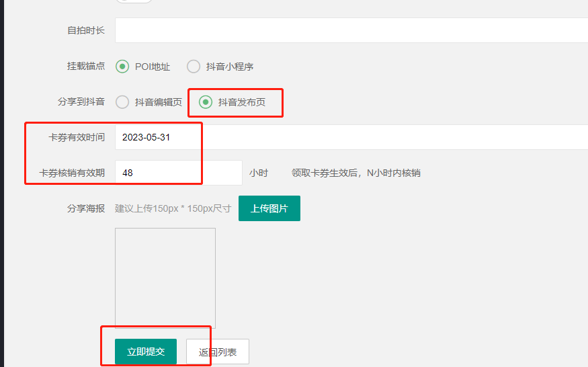Click the 卡券有效时间 label
This screenshot has height=367, width=588.
point(77,137)
